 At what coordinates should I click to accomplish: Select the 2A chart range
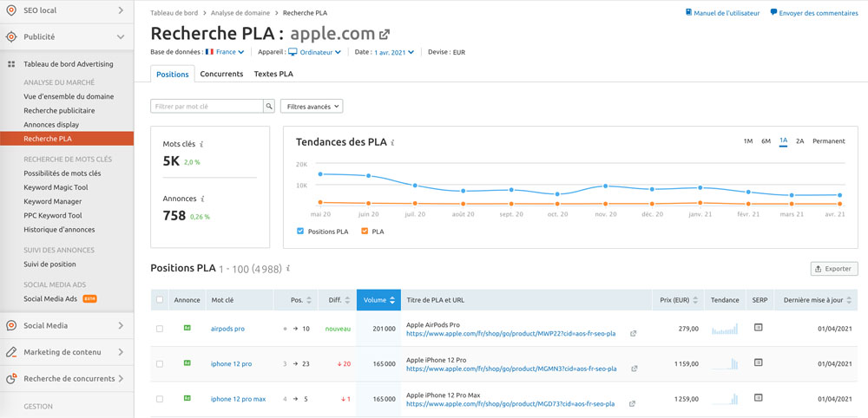[x=800, y=141]
